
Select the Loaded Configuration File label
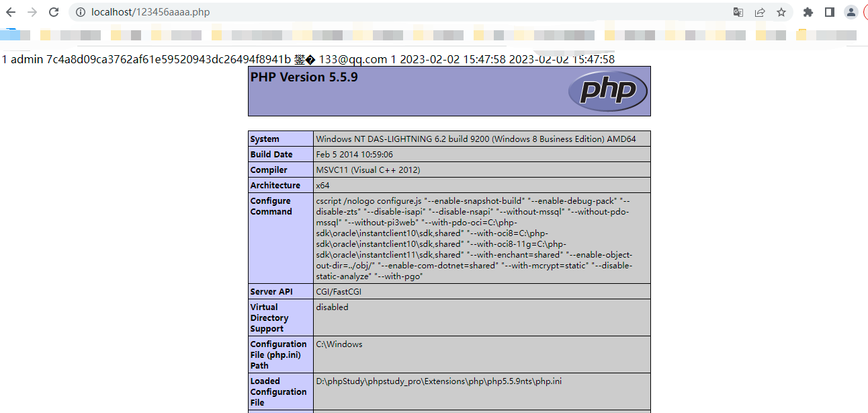[279, 391]
